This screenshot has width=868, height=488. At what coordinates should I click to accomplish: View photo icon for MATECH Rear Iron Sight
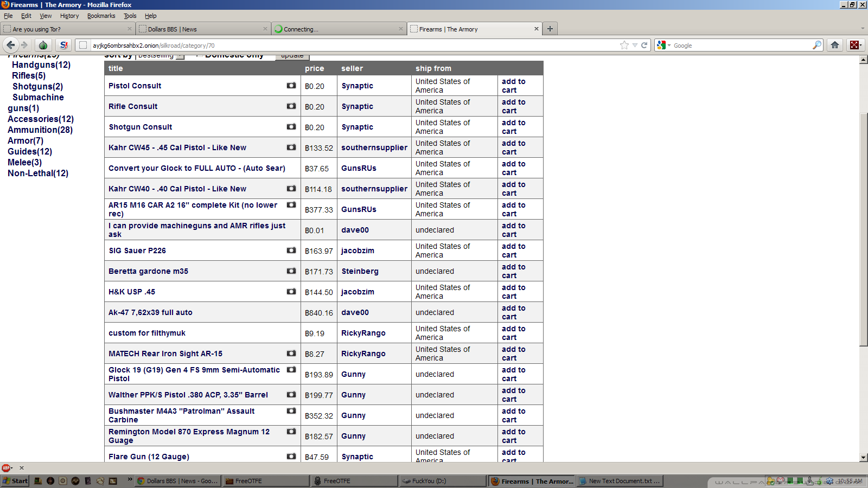291,354
